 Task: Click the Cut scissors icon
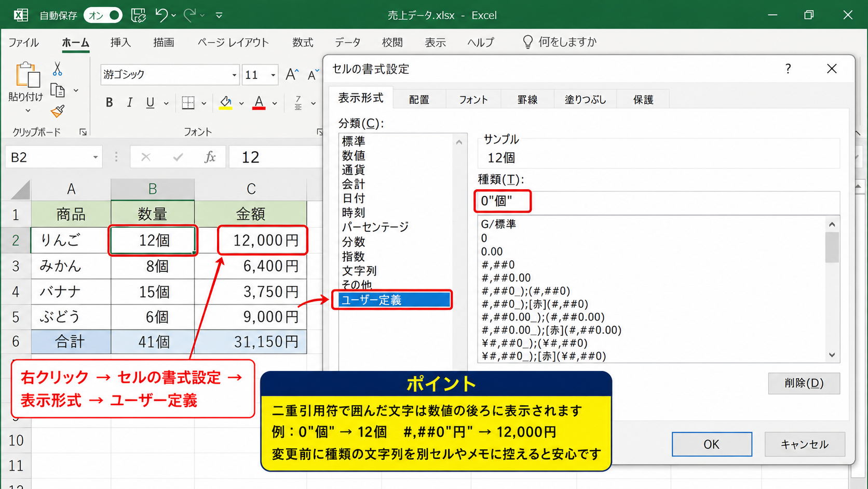pos(58,69)
